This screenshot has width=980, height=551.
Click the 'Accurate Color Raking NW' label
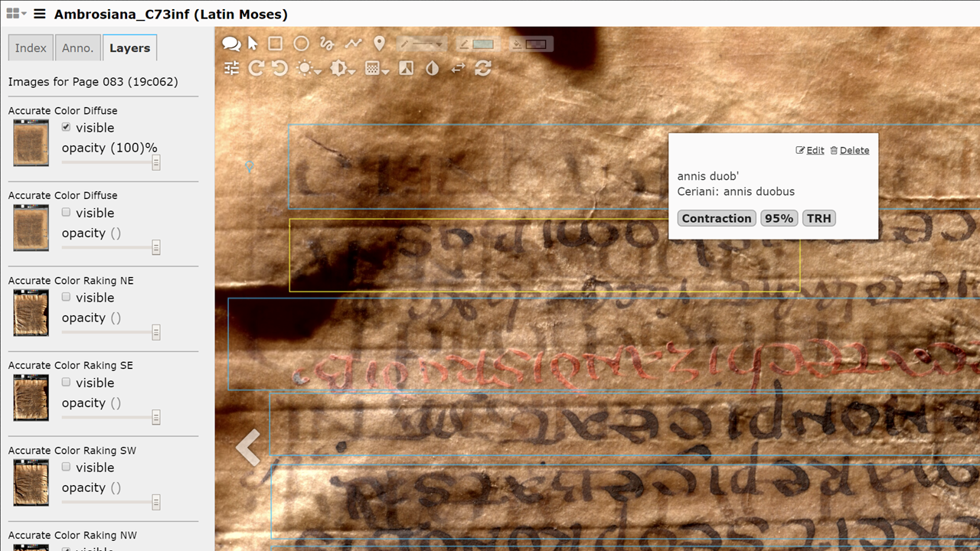coord(72,535)
